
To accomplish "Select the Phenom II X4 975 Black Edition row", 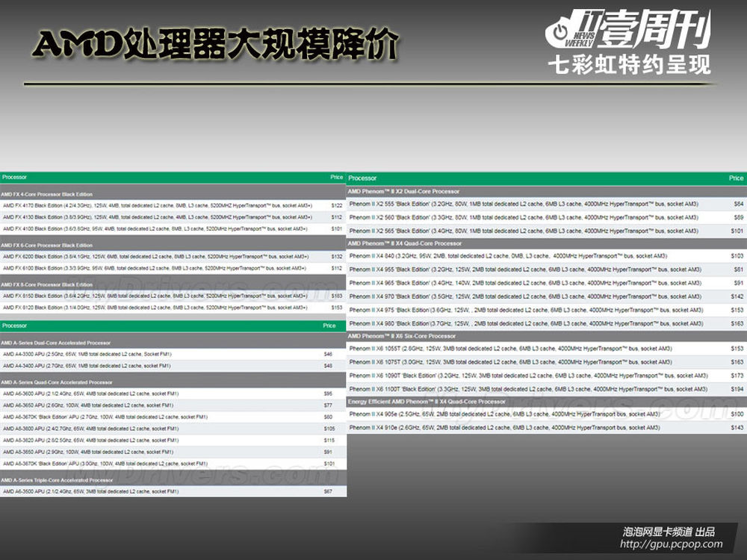I will coord(547,310).
